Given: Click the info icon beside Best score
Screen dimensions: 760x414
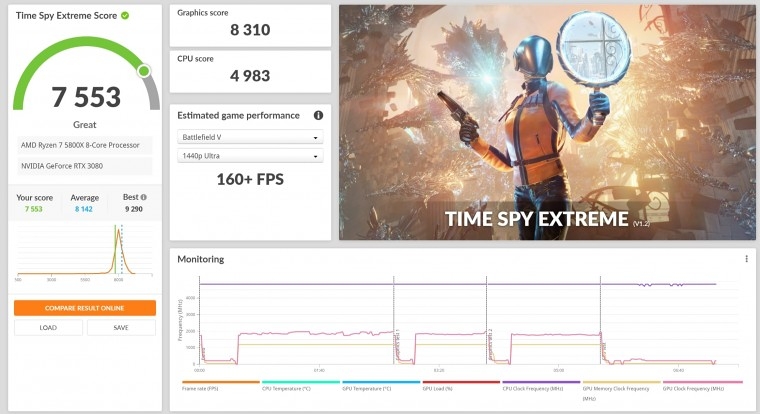Looking at the screenshot, I should tap(143, 197).
